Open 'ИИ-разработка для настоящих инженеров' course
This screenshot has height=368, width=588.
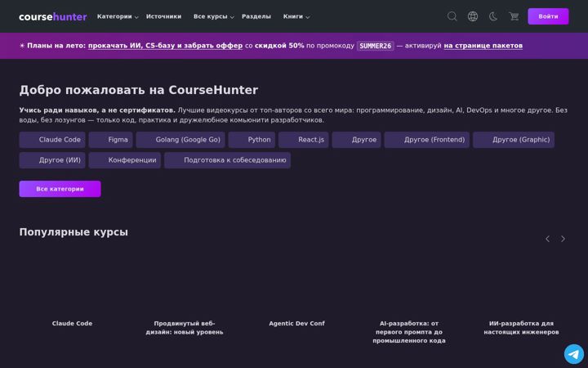click(x=521, y=328)
